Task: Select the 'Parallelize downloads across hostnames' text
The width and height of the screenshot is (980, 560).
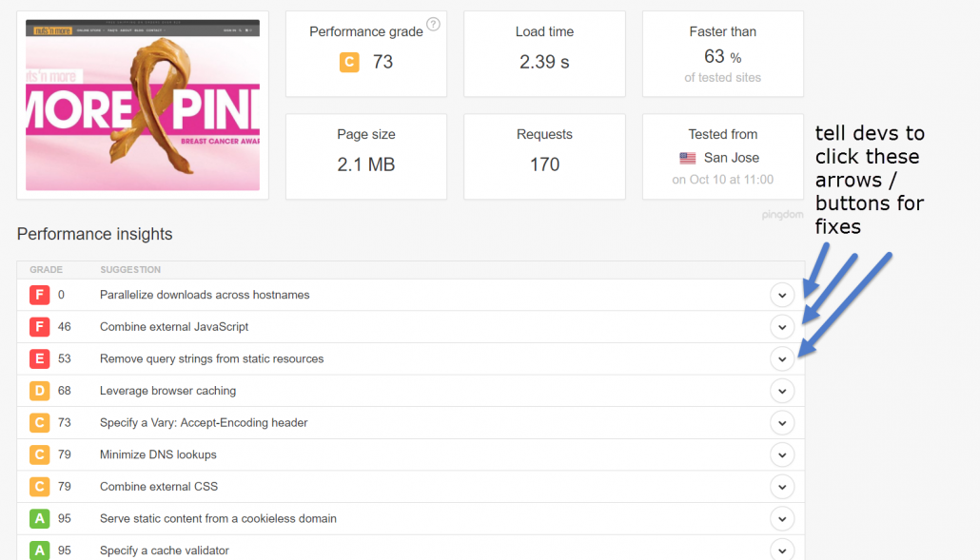Action: [x=205, y=295]
